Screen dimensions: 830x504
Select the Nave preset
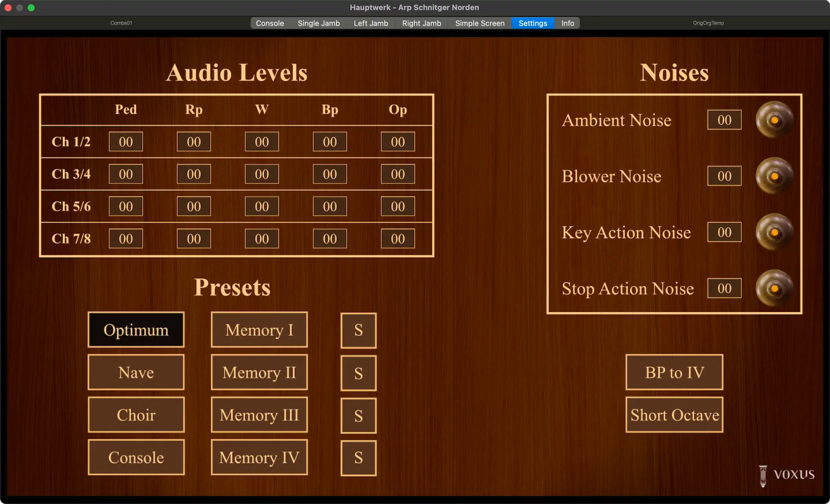[136, 373]
